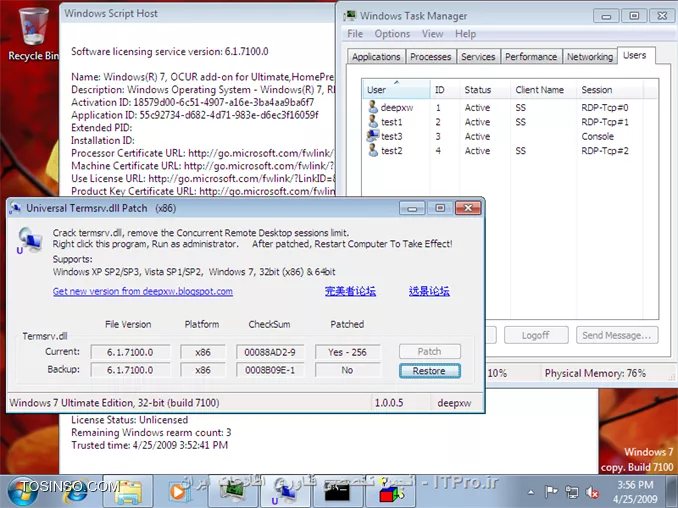678x508 pixels.
Task: Switch to the Applications tab
Action: [376, 57]
